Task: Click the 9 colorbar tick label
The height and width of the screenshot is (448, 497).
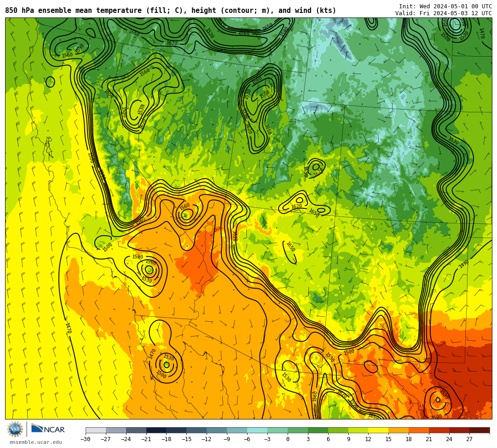Action: coord(348,439)
